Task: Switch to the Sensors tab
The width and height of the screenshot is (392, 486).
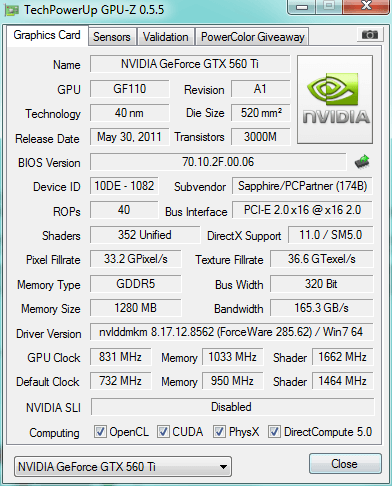Action: coord(112,37)
